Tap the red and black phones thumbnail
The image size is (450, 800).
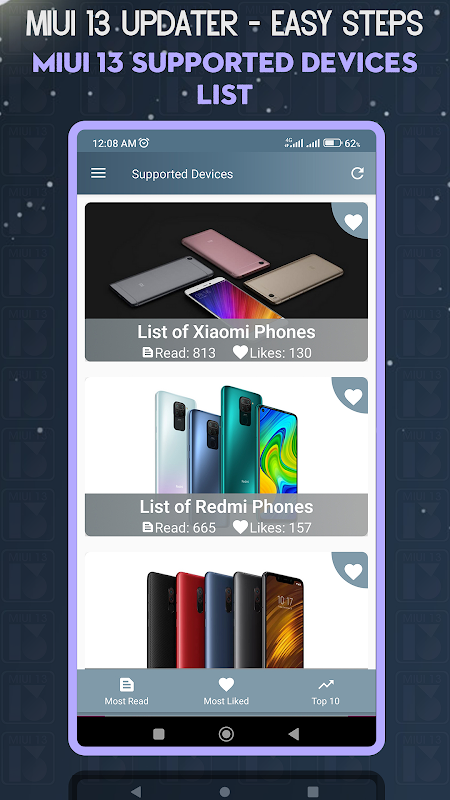tap(226, 610)
